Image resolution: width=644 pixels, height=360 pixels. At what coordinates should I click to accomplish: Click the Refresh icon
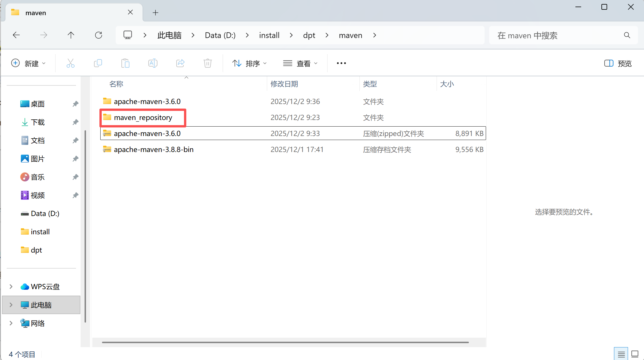point(99,35)
